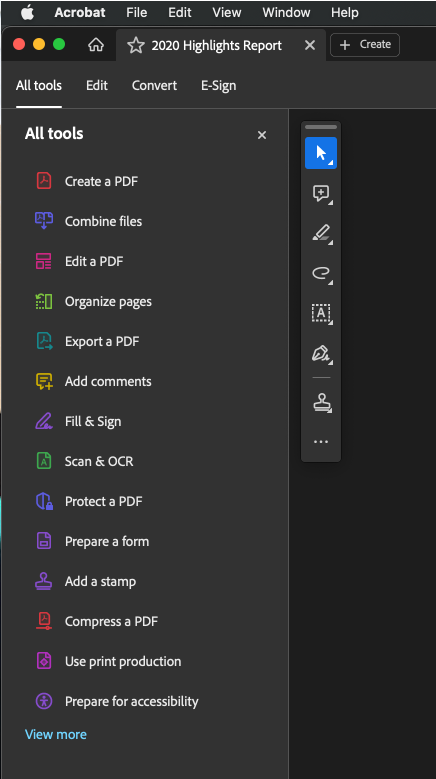Open the File menu
436x779 pixels.
(x=137, y=12)
